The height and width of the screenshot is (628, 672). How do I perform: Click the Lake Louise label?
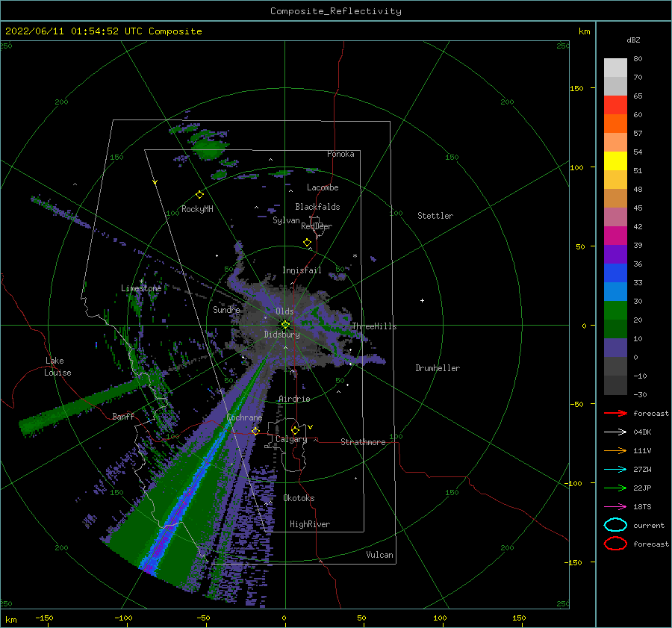[57, 367]
